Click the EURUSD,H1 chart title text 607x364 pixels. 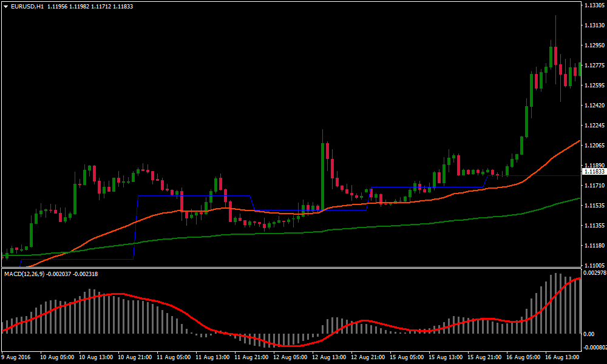26,6
